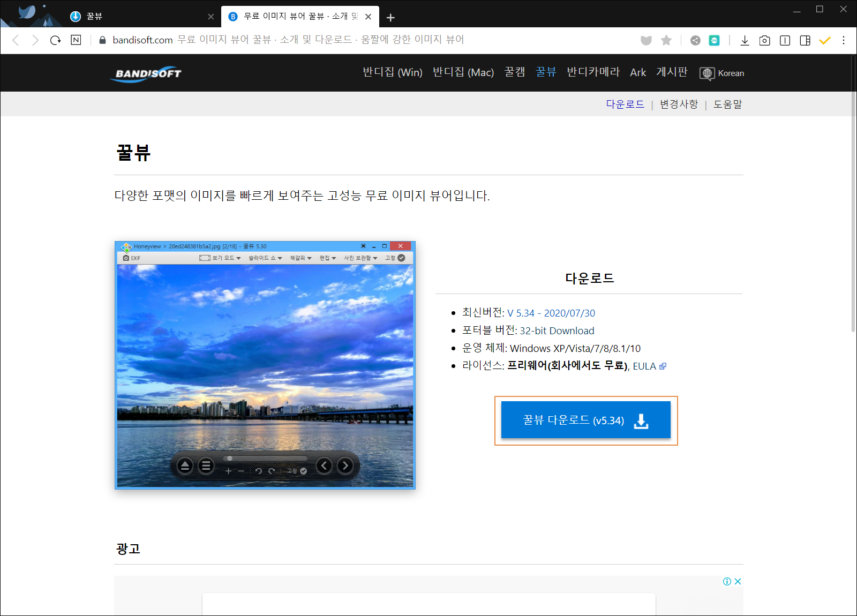This screenshot has height=616, width=857.
Task: Click the 꿀뷰 다운로드 (v5.34) button
Action: [586, 420]
